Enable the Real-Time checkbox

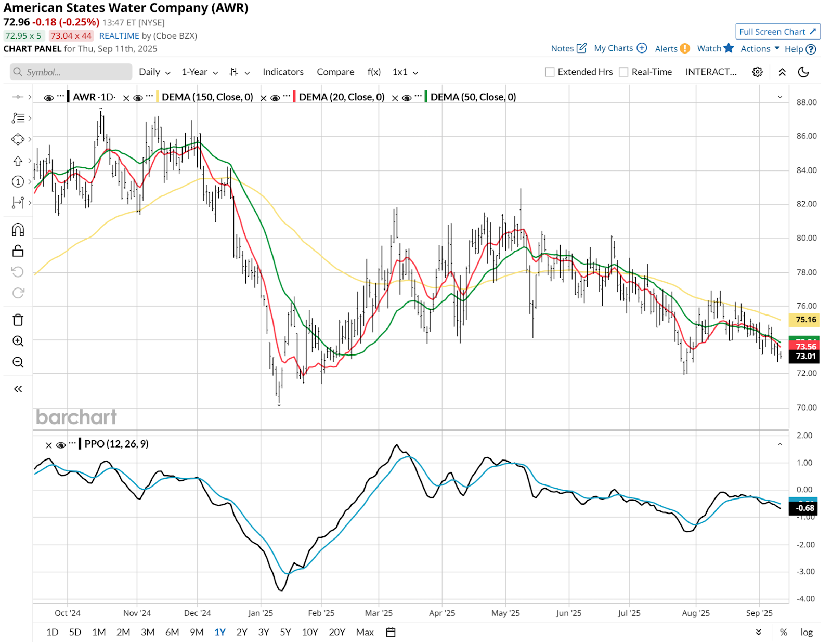[623, 72]
